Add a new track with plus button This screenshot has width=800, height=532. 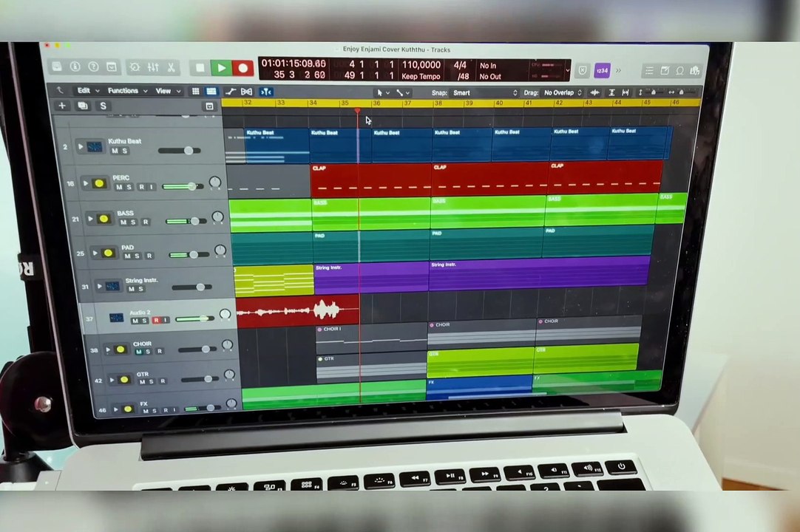tap(61, 106)
